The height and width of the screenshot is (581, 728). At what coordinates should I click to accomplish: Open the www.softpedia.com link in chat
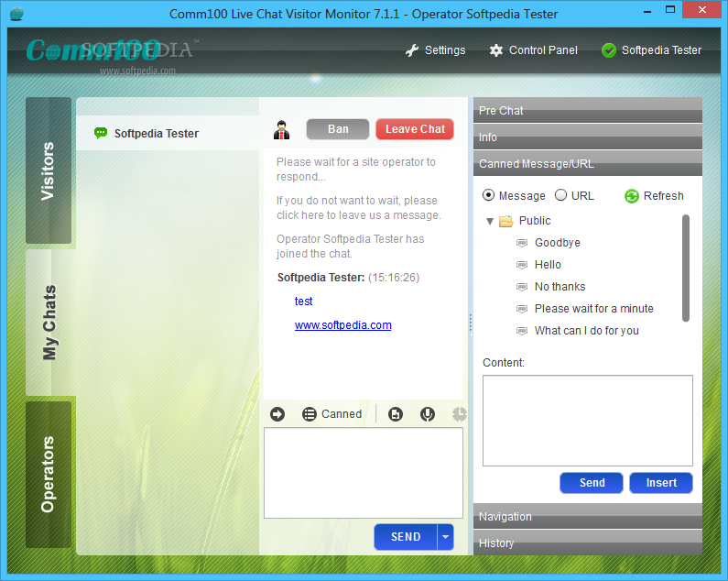[343, 325]
